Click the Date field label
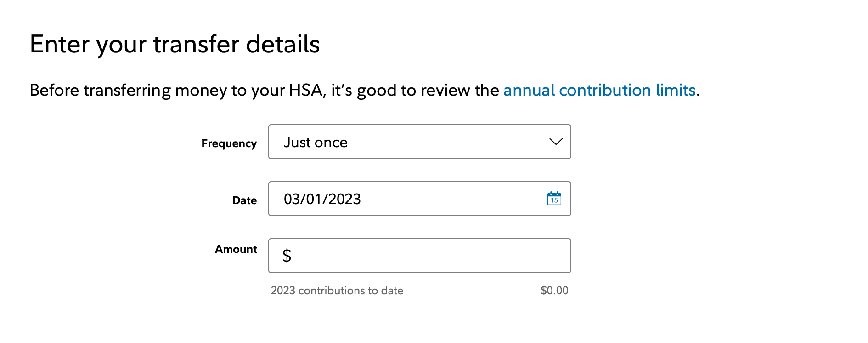 (244, 200)
